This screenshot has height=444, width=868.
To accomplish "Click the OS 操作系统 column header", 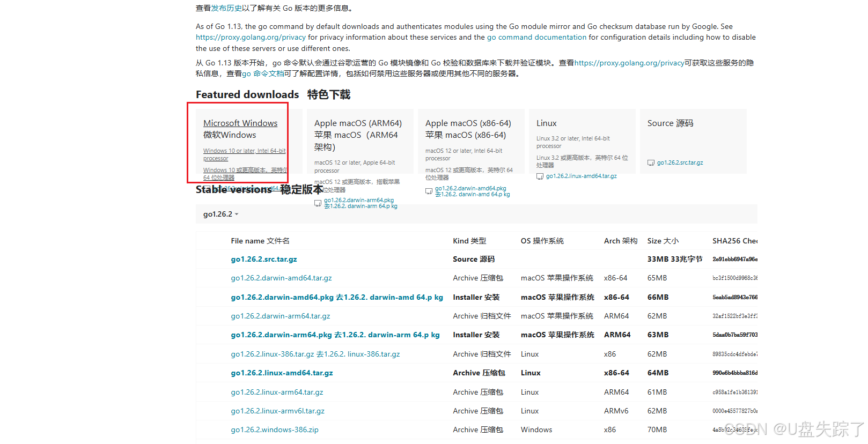I will 542,241.
